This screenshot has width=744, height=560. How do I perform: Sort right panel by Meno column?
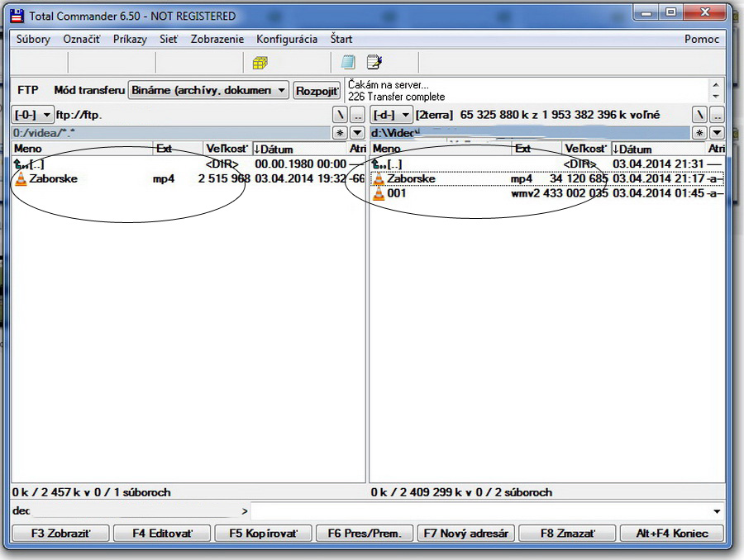click(x=441, y=149)
